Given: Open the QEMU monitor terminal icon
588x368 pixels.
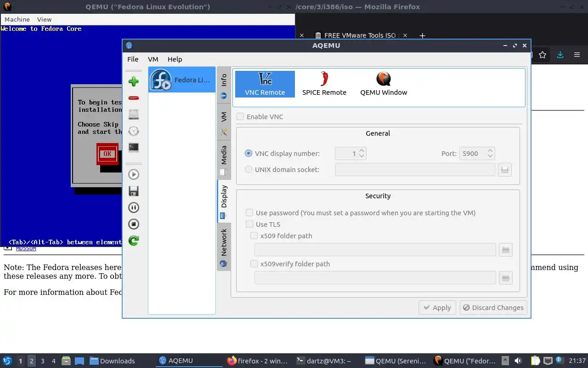Looking at the screenshot, I should (x=134, y=148).
